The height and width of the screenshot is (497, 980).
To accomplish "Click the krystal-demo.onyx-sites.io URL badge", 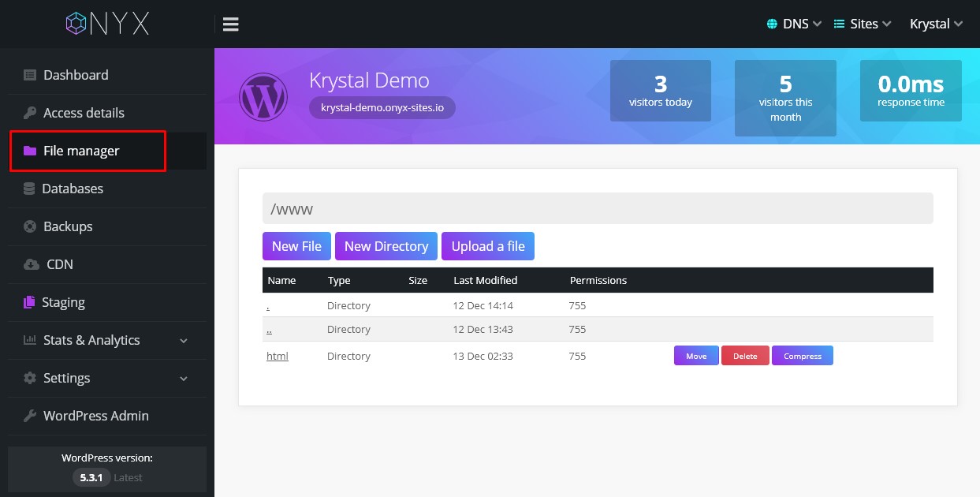I will click(382, 107).
